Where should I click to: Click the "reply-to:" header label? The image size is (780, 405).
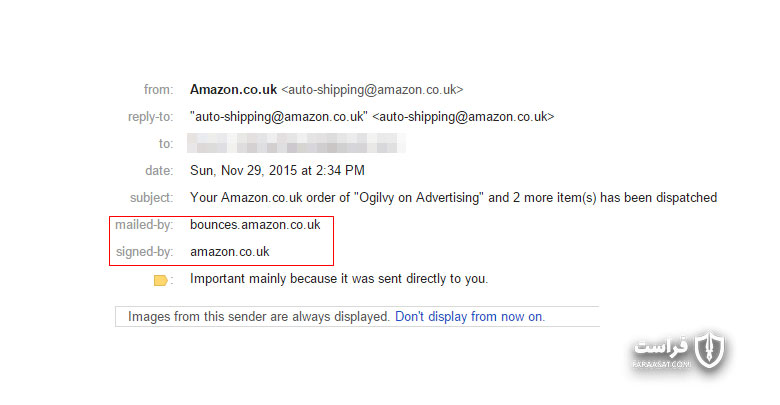(151, 117)
